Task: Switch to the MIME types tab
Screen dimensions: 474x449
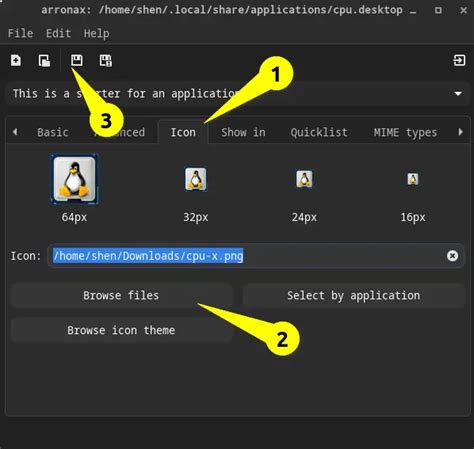Action: pyautogui.click(x=405, y=132)
